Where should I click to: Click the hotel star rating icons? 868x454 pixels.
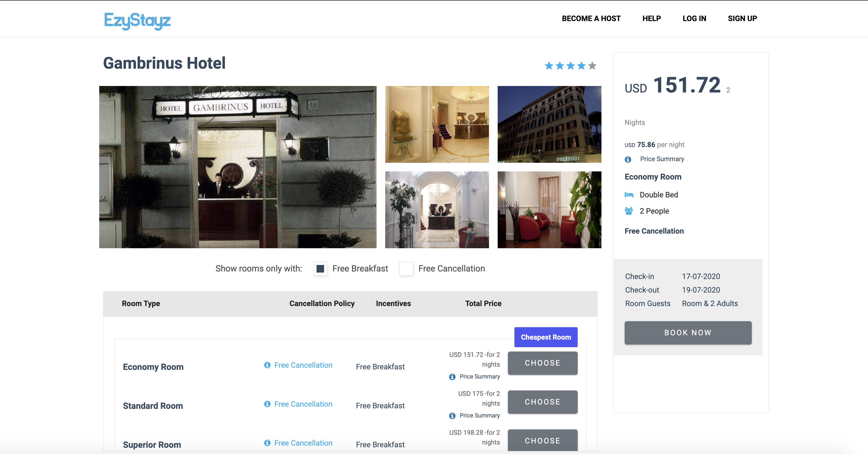pos(570,66)
